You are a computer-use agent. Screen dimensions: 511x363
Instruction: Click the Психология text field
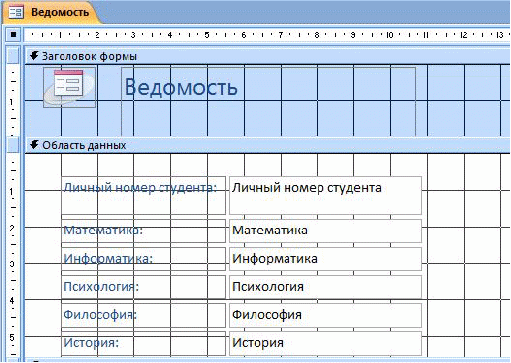point(325,287)
